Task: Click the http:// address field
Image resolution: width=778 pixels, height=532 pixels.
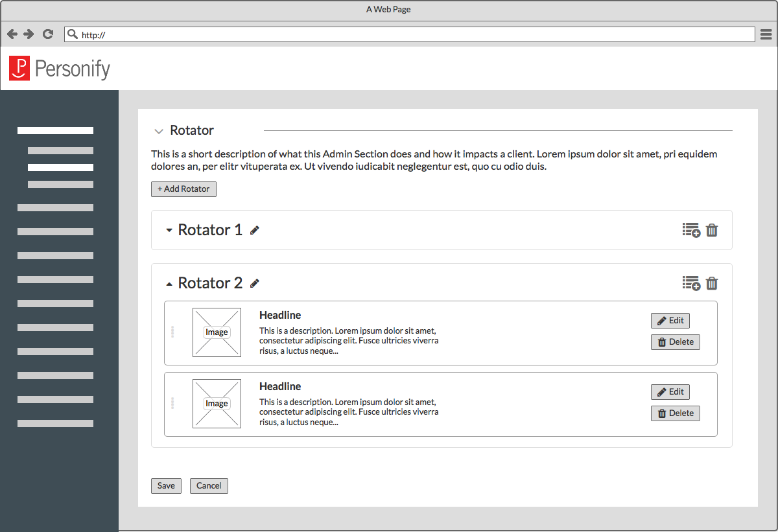Action: pos(409,34)
